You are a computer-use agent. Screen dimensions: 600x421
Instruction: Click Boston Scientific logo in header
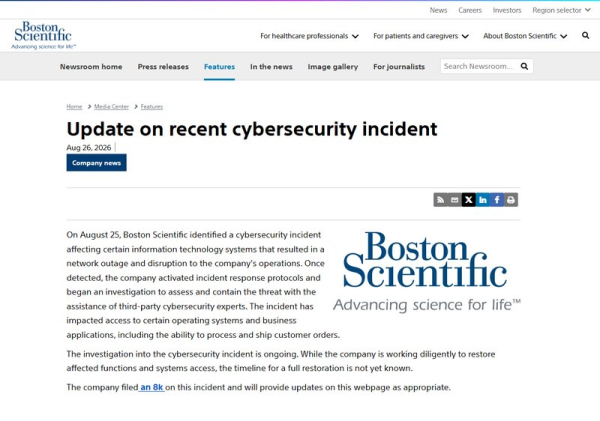tap(43, 35)
